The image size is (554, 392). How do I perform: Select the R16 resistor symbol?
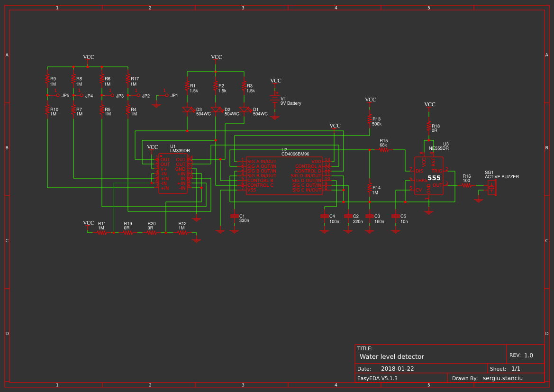pyautogui.click(x=466, y=185)
